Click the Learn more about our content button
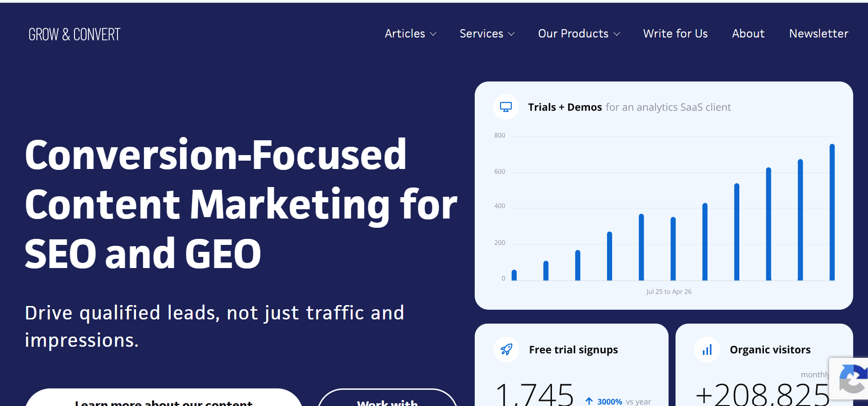The image size is (868, 406). [164, 398]
